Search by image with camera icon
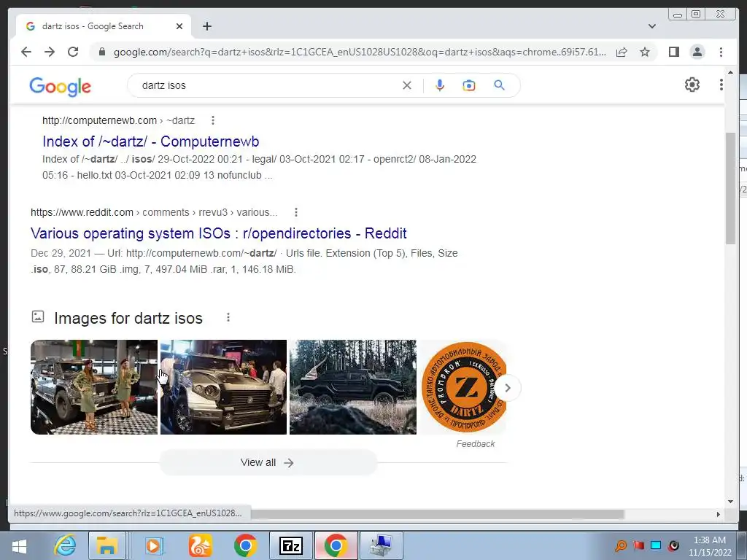 [x=469, y=85]
